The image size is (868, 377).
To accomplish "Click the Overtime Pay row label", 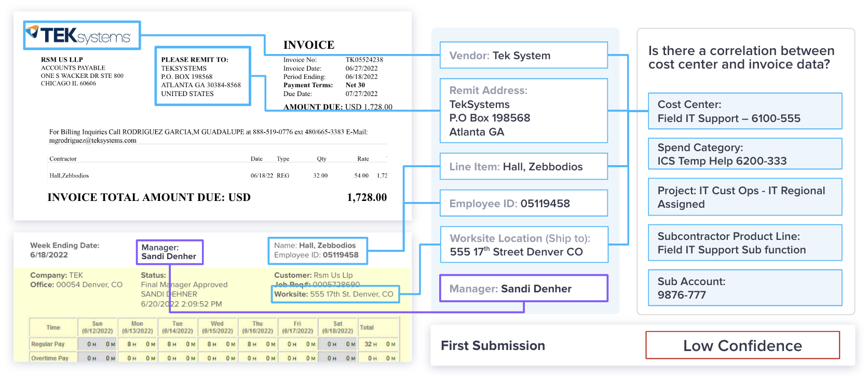I will pos(50,358).
